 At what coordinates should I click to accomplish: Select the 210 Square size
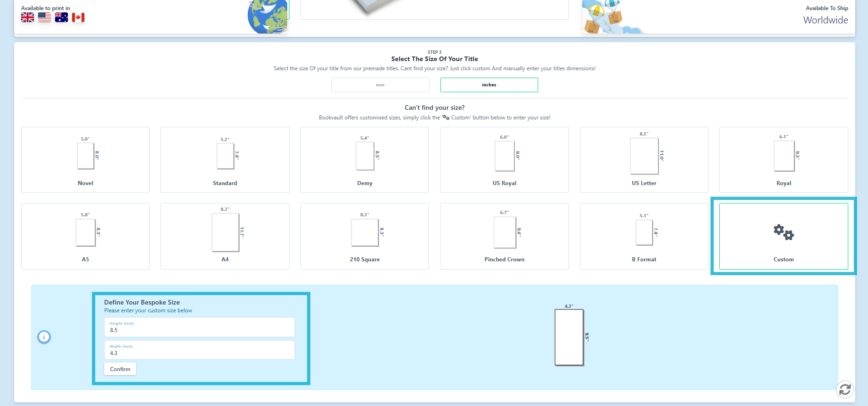365,236
